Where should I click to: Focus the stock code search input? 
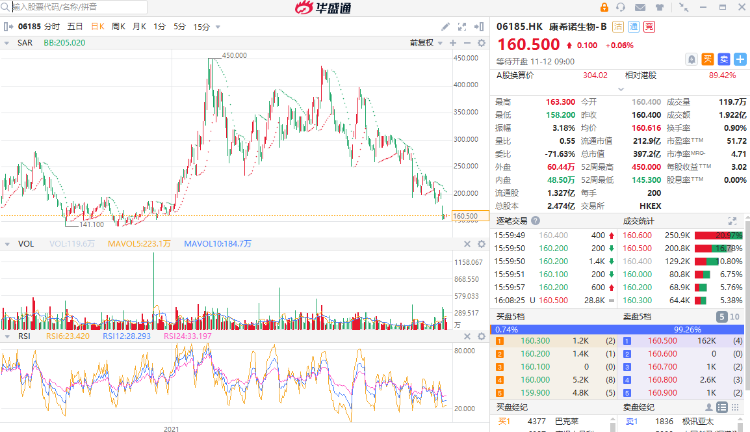point(79,7)
